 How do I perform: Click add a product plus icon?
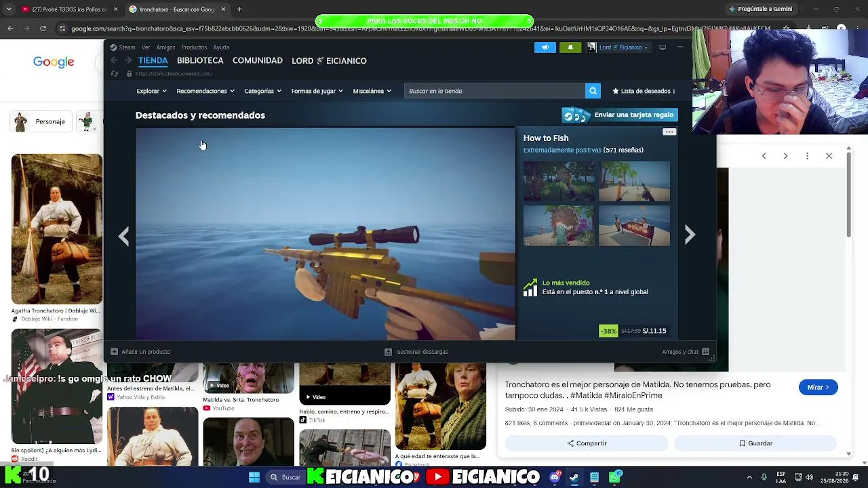(x=114, y=352)
